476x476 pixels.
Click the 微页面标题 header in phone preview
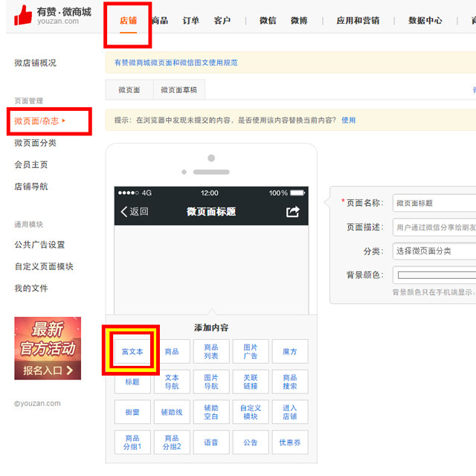coord(211,211)
